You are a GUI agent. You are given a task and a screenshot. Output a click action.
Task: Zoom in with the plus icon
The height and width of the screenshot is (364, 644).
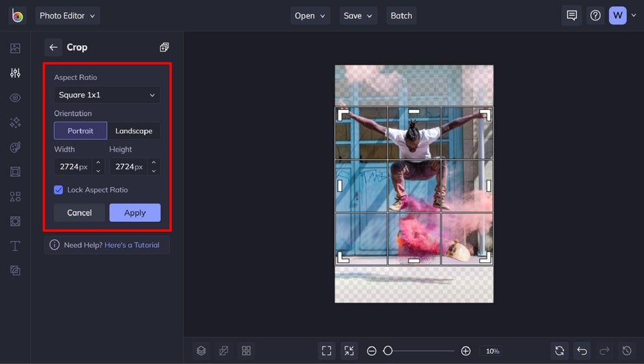click(466, 351)
